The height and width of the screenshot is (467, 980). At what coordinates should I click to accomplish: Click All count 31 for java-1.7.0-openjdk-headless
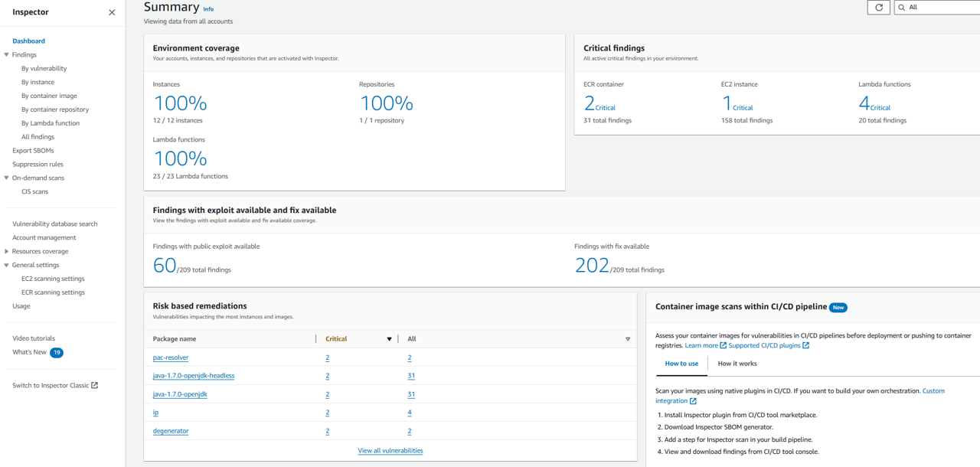(411, 376)
